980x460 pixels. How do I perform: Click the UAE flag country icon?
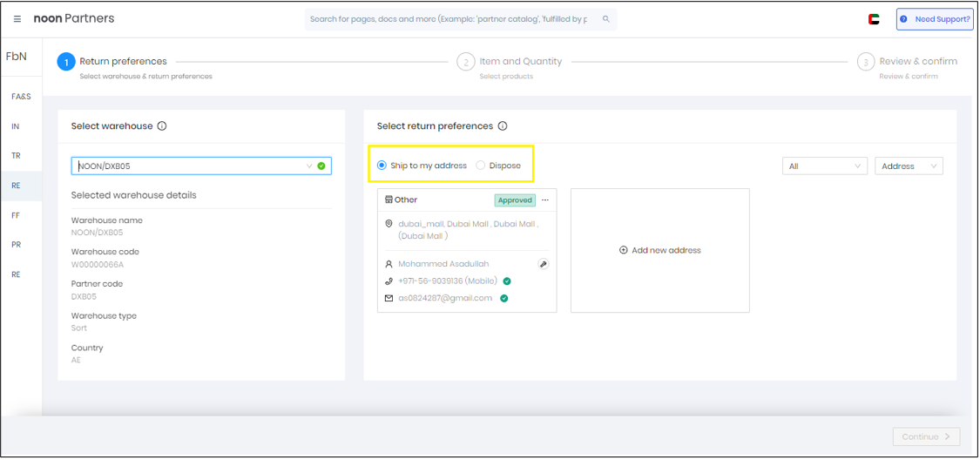click(874, 19)
